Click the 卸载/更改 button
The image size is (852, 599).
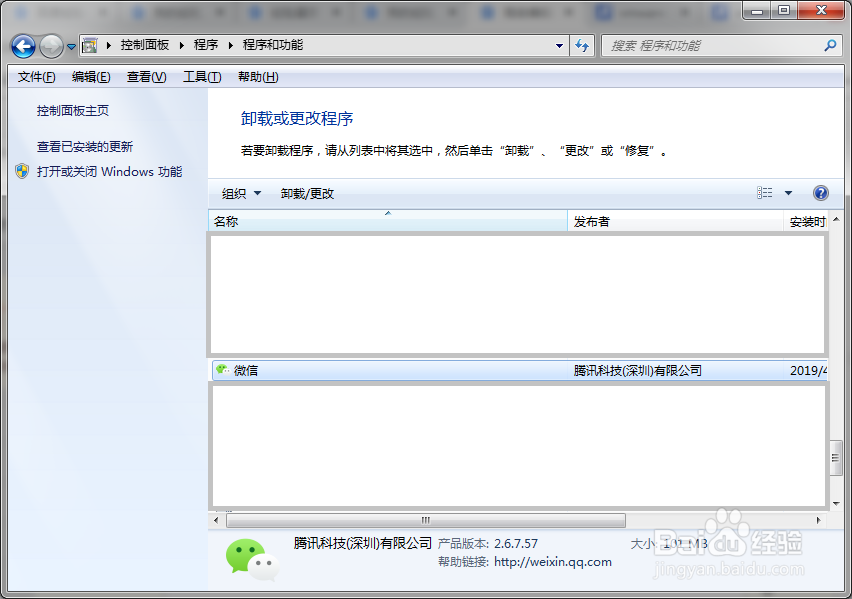(305, 192)
